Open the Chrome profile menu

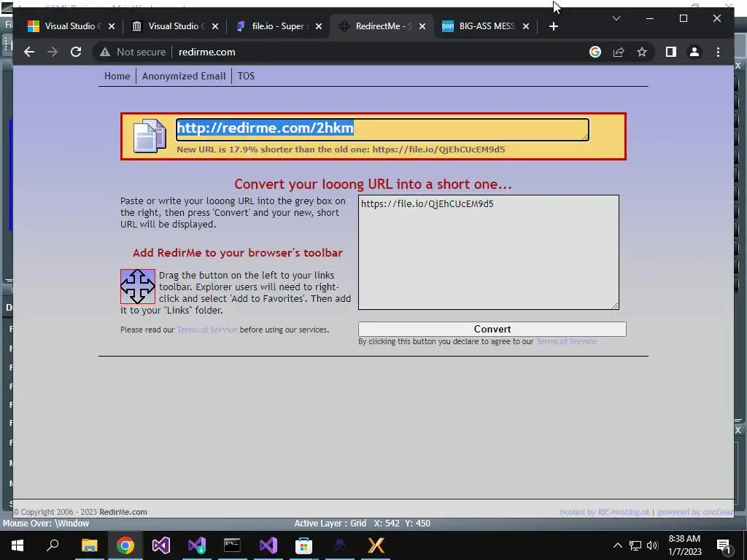[x=694, y=52]
